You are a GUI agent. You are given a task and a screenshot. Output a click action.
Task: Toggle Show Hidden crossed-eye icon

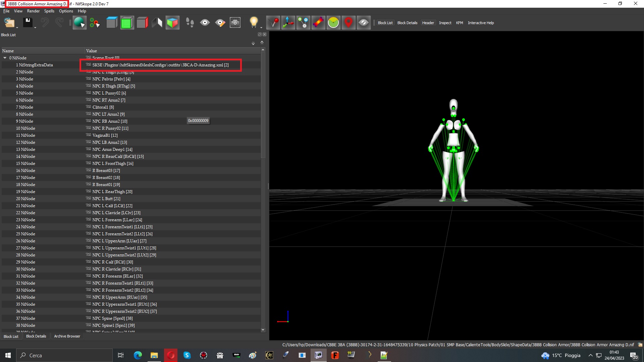[364, 23]
